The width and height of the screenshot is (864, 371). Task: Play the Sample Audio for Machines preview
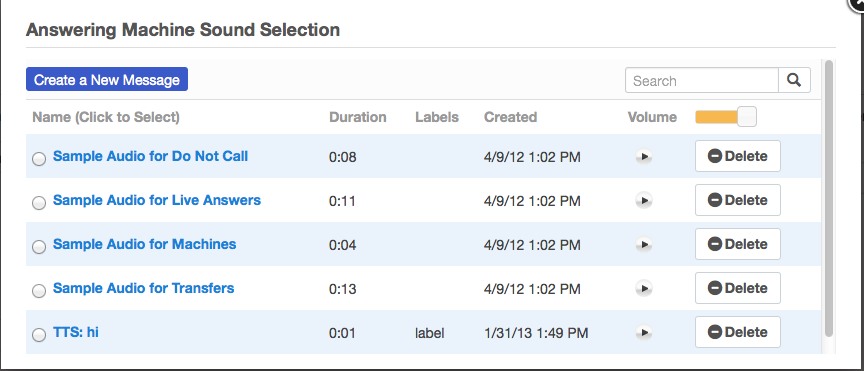pos(644,244)
